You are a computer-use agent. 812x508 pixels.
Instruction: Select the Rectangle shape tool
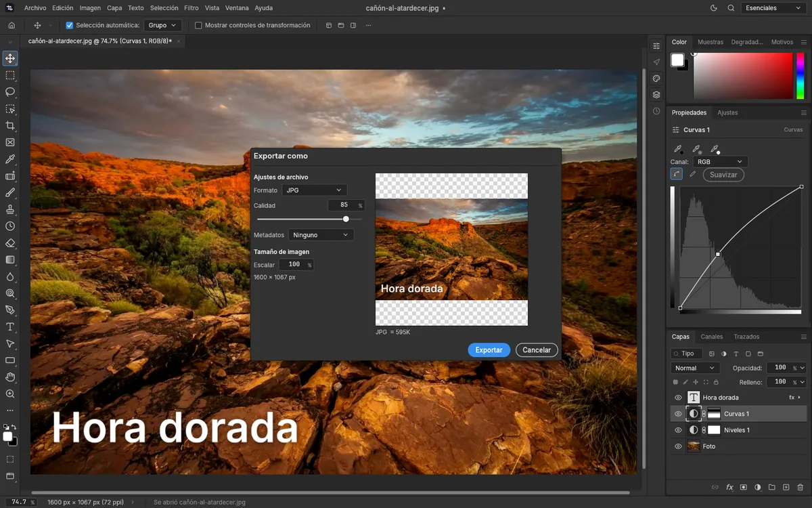click(x=10, y=360)
